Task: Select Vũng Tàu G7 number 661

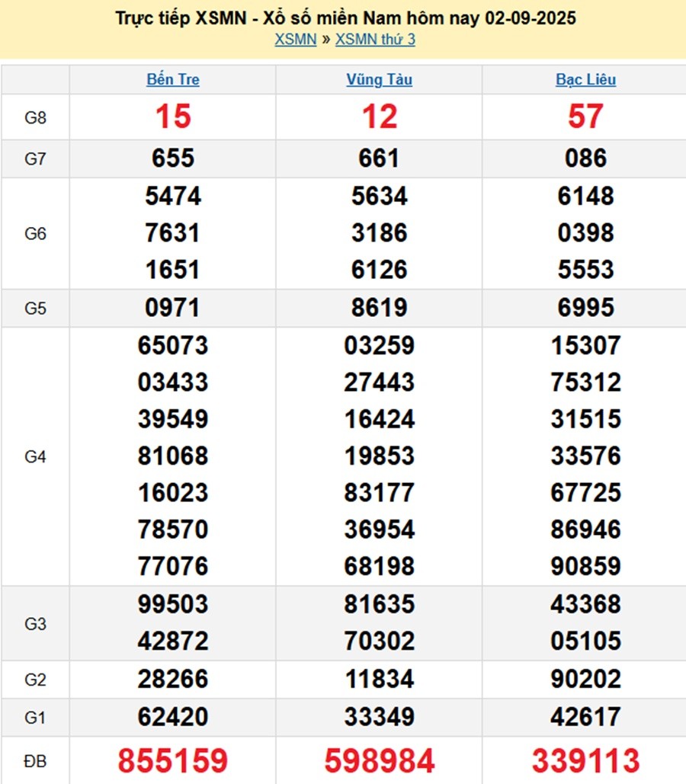Action: click(379, 158)
